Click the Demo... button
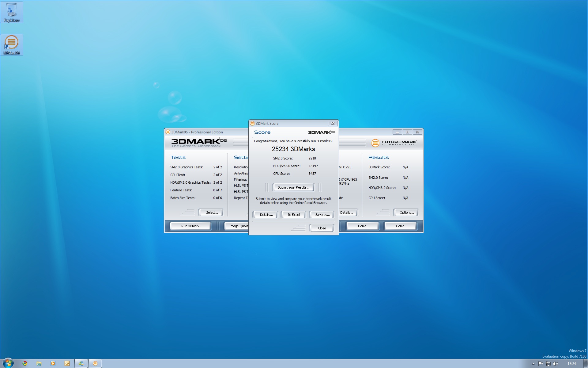588x368 pixels. click(x=363, y=226)
